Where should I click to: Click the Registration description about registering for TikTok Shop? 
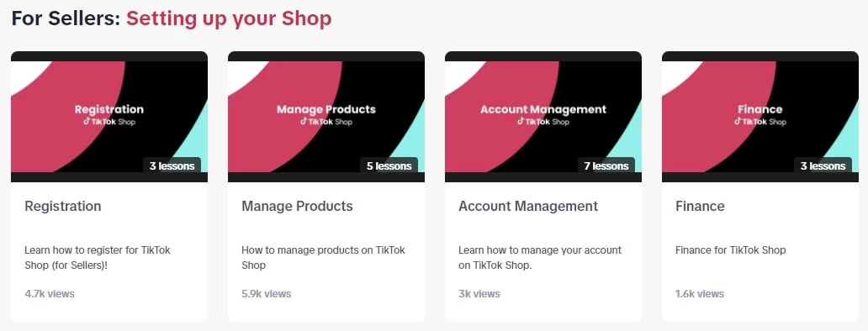tap(98, 258)
